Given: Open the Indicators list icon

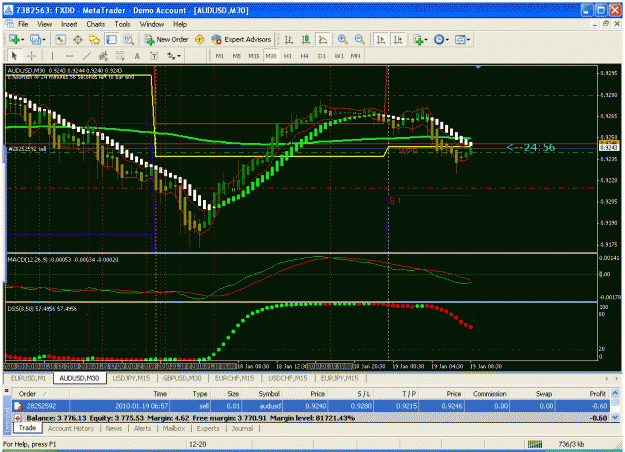Looking at the screenshot, I should click(x=417, y=39).
